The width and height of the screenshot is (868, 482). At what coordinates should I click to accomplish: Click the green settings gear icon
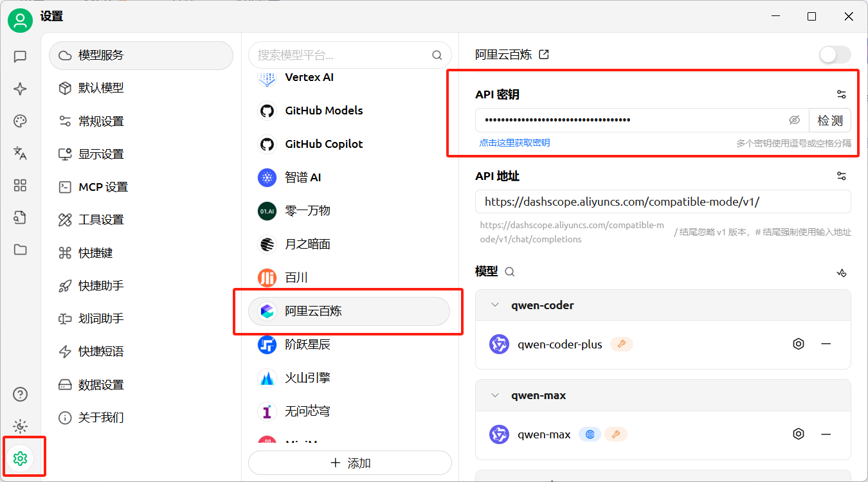[x=20, y=458]
